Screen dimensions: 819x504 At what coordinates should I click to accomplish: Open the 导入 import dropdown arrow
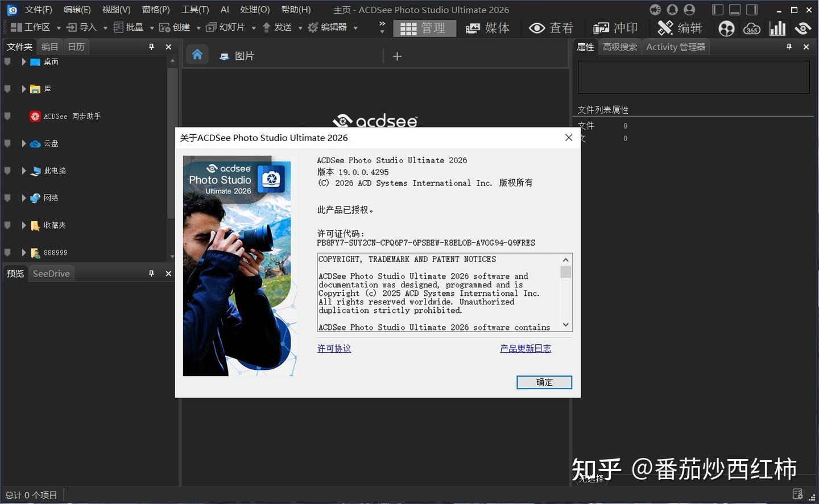click(x=105, y=28)
